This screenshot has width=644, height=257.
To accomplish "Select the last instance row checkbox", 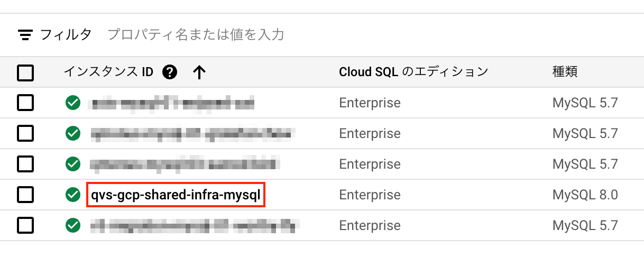I will pos(25,226).
